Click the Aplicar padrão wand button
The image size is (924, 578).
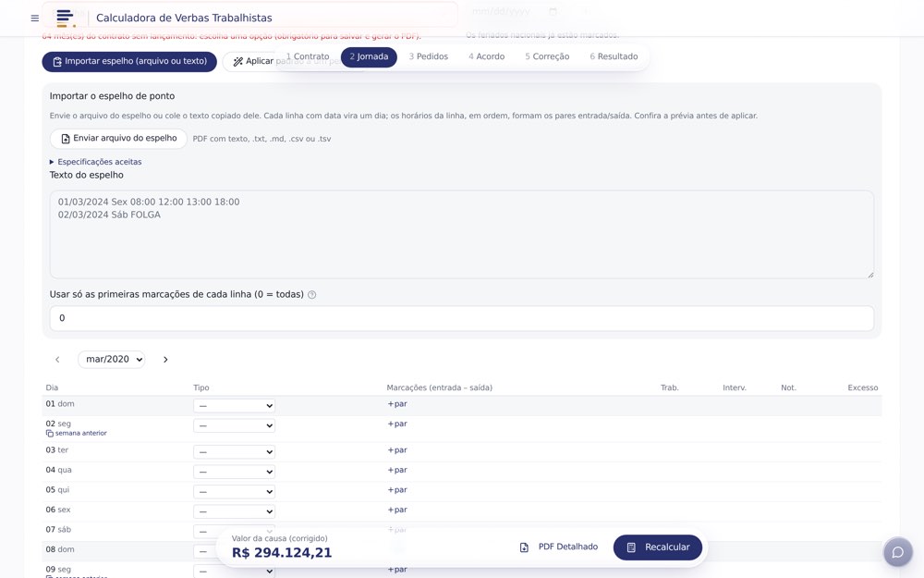(253, 61)
